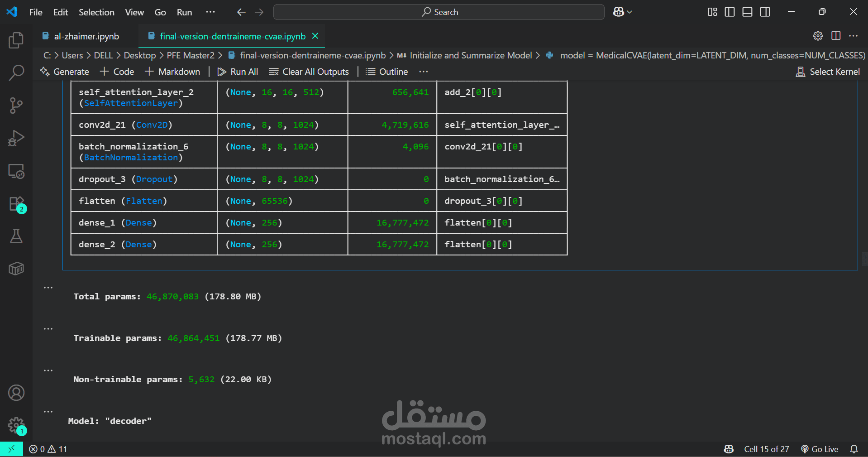Run All notebook cells
The height and width of the screenshot is (457, 868).
(x=238, y=72)
